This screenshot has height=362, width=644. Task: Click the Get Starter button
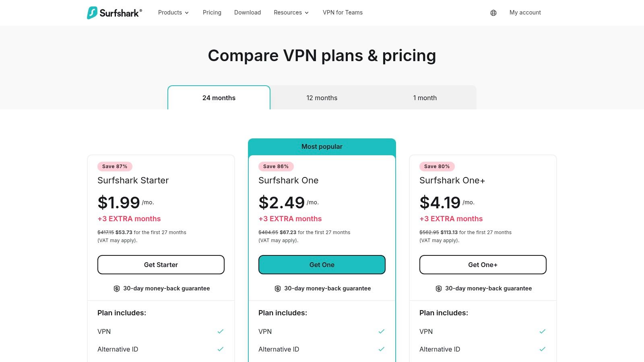(161, 265)
